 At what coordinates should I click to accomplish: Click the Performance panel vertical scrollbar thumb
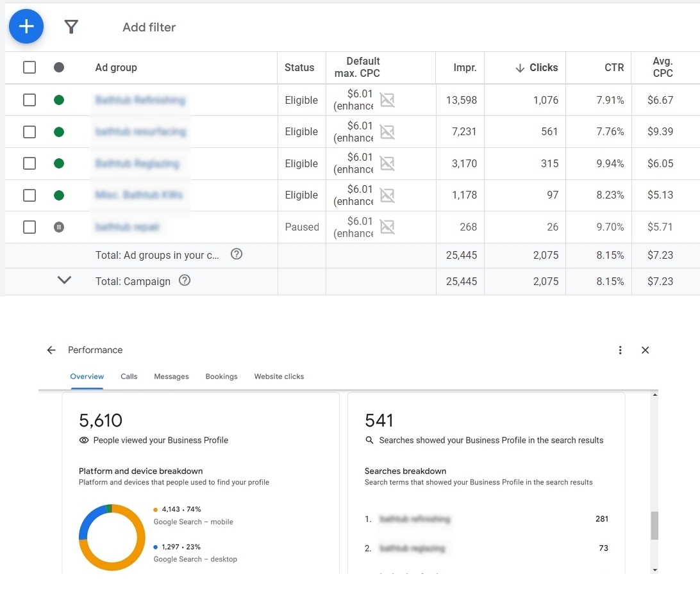tap(654, 525)
